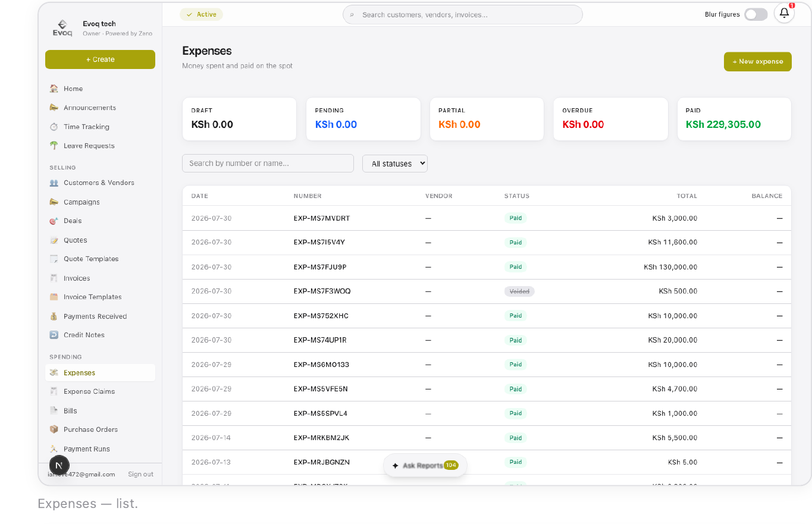This screenshot has height=524, width=812.
Task: Open Campaigns in the sidebar
Action: coord(81,202)
